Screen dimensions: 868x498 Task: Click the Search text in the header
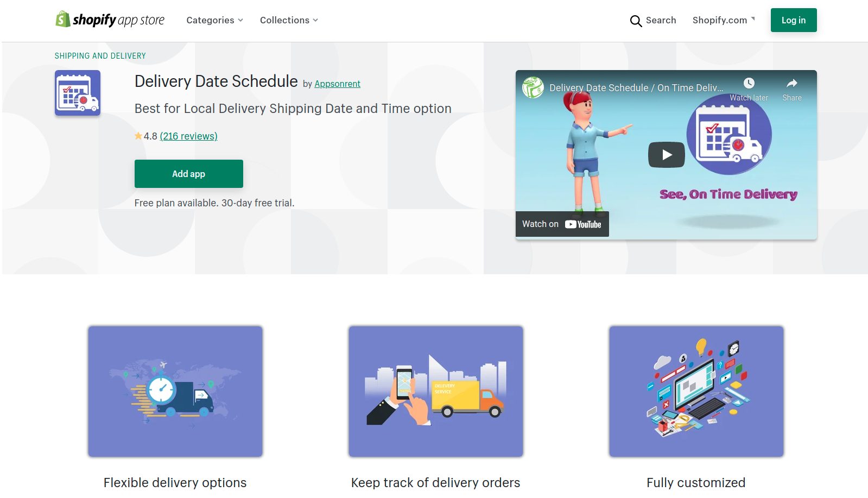pos(661,20)
